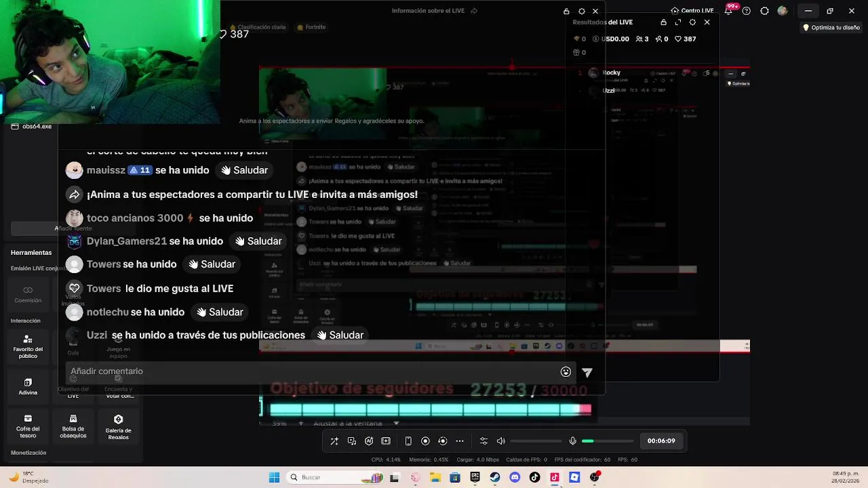The width and height of the screenshot is (868, 488).
Task: Open Bolsa de obsequios tool
Action: [73, 426]
